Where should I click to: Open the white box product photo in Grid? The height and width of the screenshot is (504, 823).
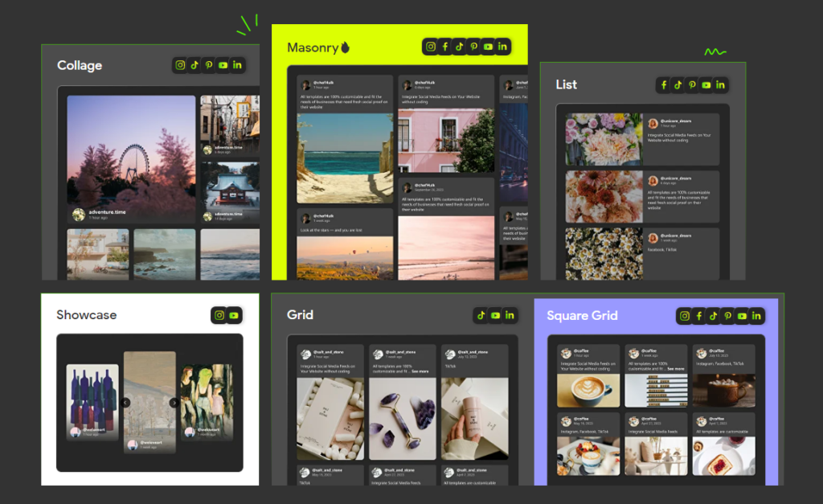tap(330, 419)
